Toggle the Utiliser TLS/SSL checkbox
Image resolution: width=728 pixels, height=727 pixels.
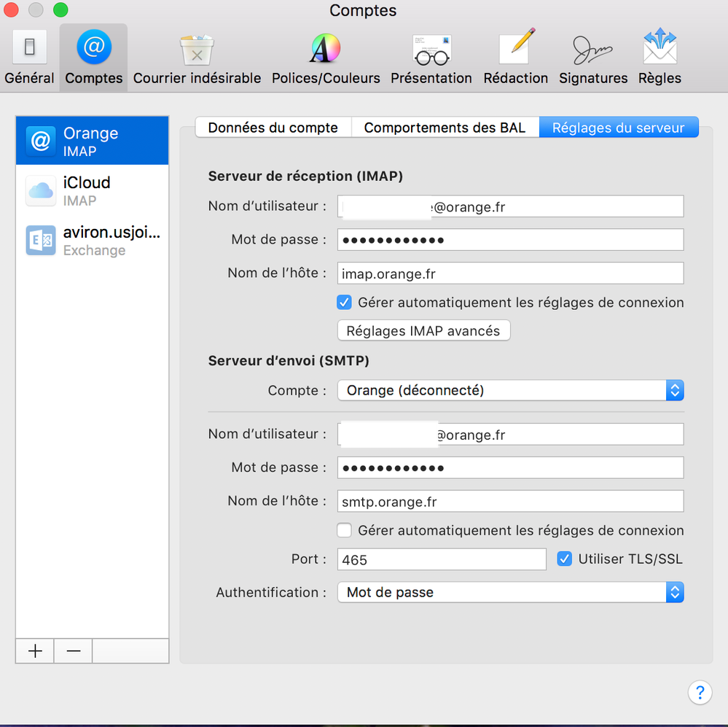564,559
